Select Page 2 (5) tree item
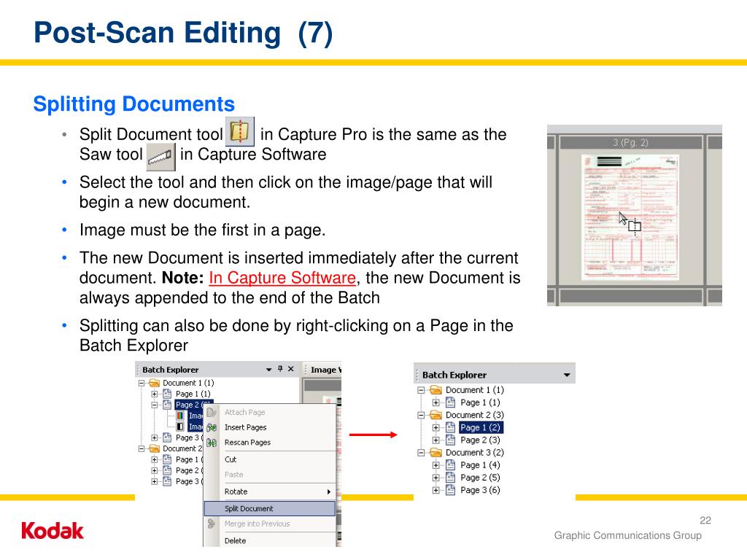Image resolution: width=747 pixels, height=560 pixels. click(x=480, y=477)
